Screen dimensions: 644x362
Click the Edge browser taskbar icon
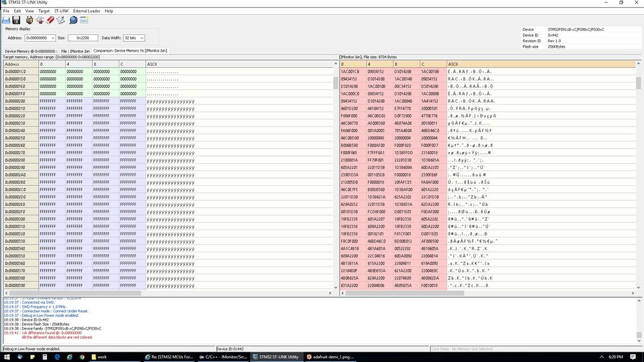[x=57, y=357]
